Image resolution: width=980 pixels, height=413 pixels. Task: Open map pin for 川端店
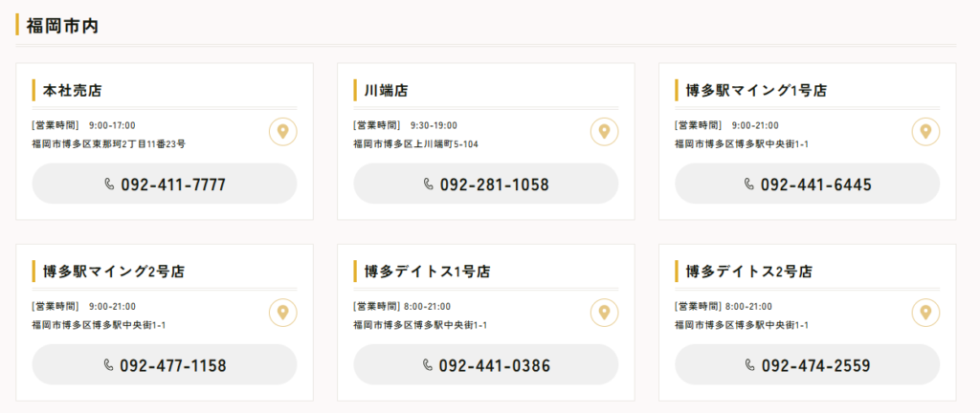(605, 132)
